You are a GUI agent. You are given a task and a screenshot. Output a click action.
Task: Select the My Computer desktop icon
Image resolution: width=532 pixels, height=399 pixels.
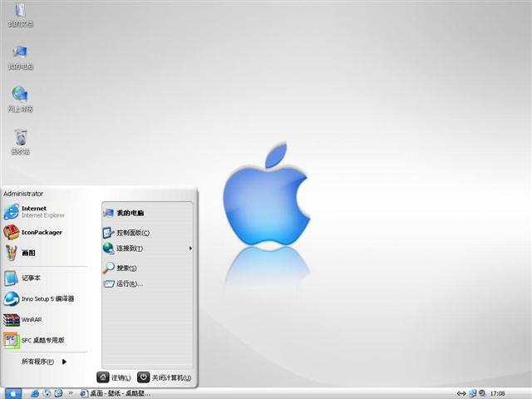click(20, 57)
